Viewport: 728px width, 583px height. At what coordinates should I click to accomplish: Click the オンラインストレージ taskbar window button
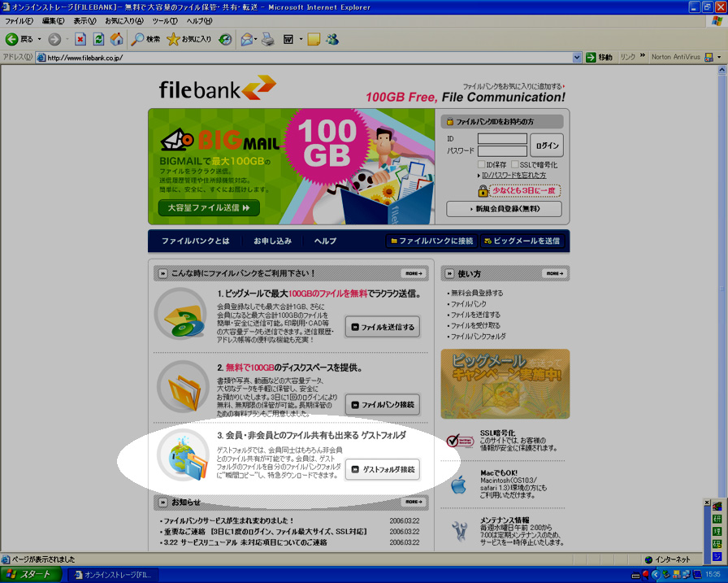[113, 575]
